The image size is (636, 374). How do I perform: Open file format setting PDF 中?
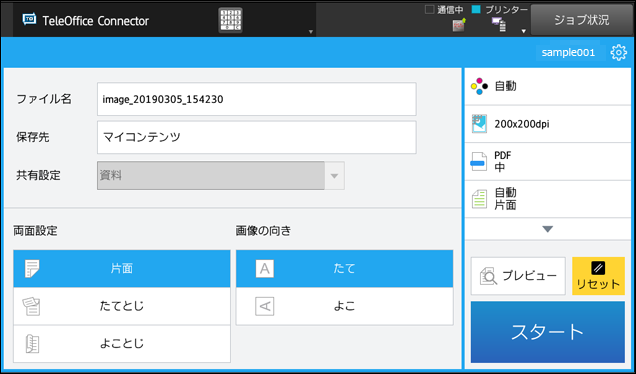[548, 161]
